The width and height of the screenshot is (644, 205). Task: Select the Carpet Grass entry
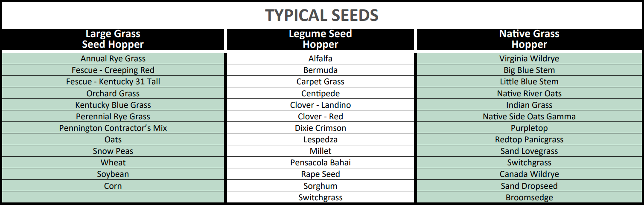click(321, 81)
